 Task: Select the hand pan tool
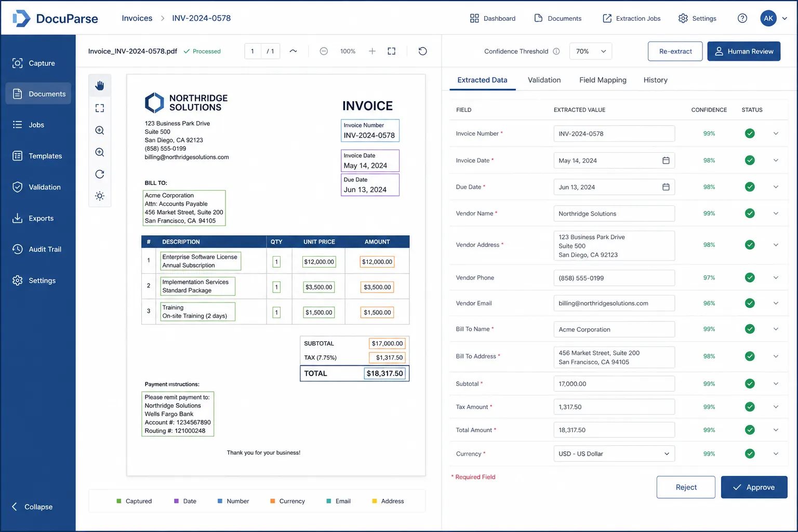point(100,86)
